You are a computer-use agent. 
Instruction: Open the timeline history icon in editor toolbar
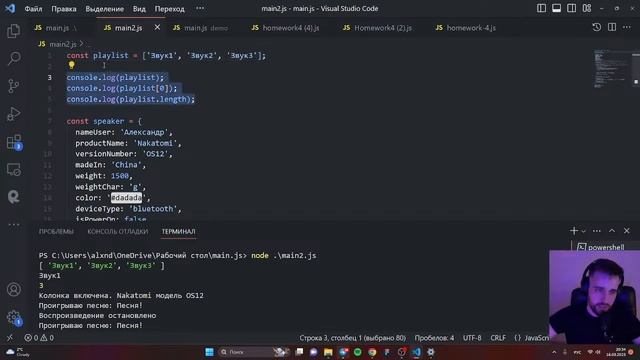596,27
